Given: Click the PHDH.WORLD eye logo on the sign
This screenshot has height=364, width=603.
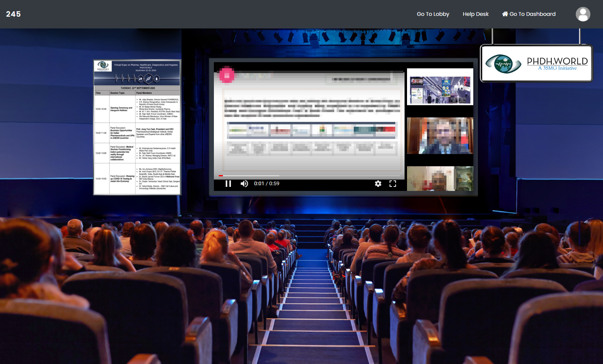Looking at the screenshot, I should [503, 64].
